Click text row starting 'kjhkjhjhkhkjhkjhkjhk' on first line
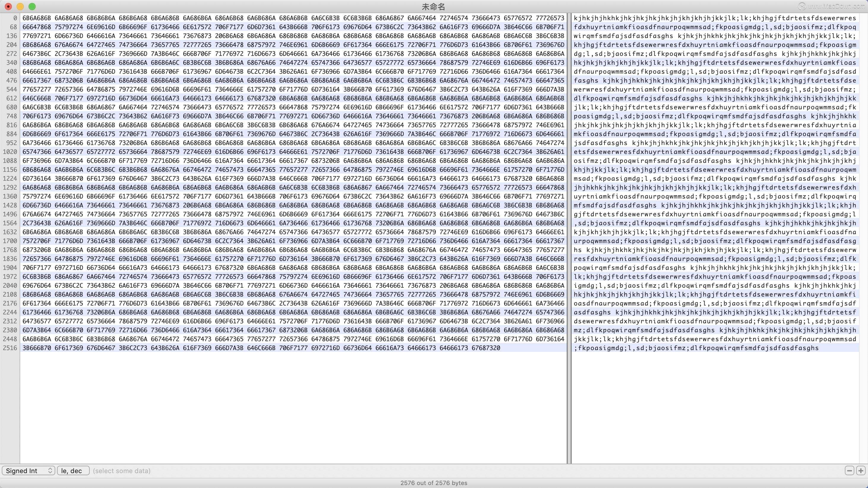868x488 pixels. point(715,18)
